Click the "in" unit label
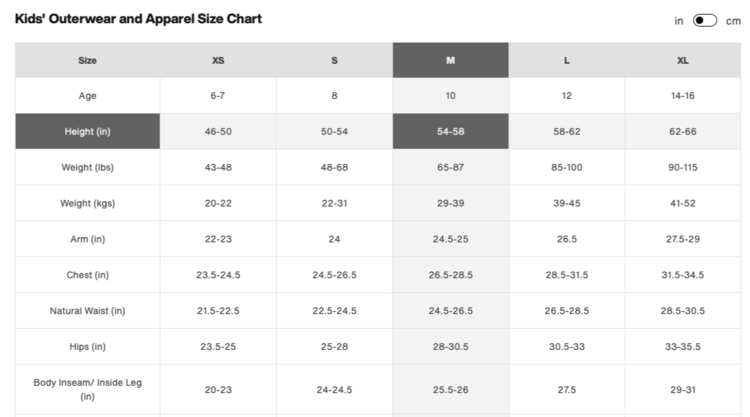 (679, 20)
